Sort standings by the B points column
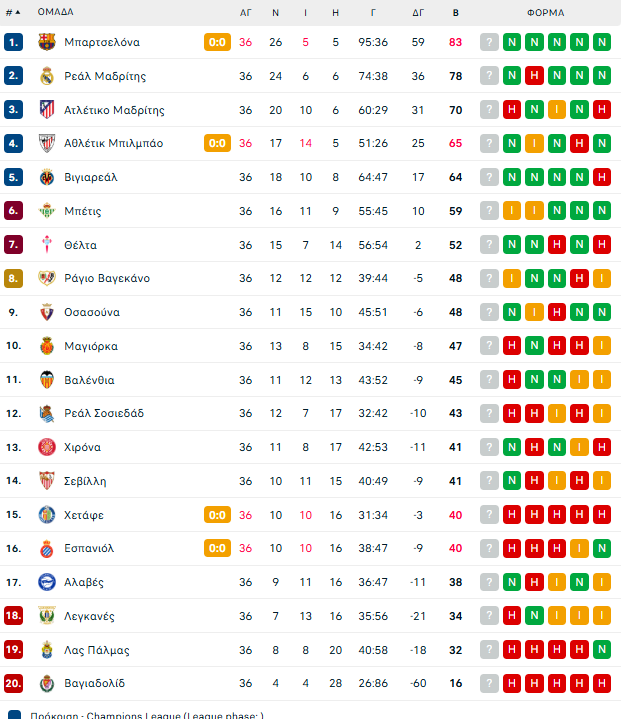This screenshot has width=625, height=719. [x=455, y=13]
